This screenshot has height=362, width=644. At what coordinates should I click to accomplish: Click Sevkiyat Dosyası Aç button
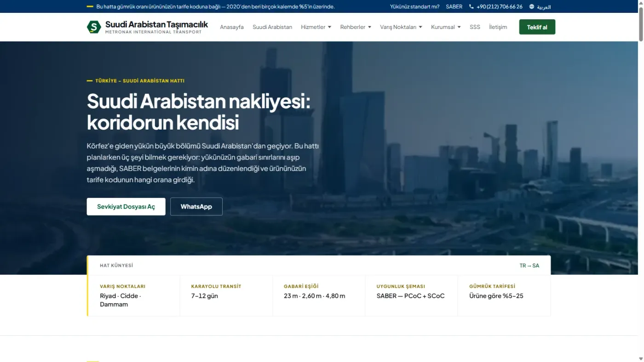coord(126,207)
